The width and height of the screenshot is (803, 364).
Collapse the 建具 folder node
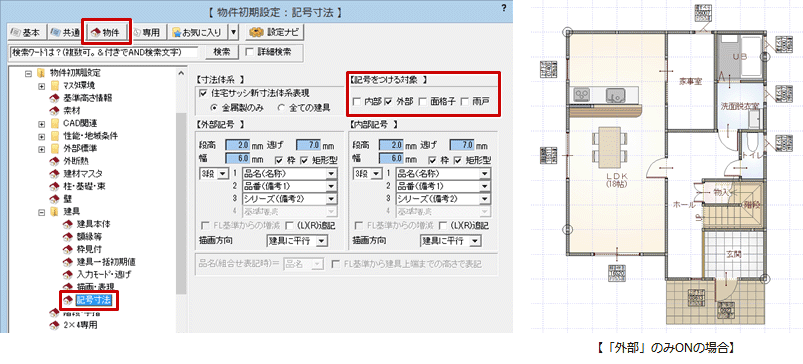point(42,211)
